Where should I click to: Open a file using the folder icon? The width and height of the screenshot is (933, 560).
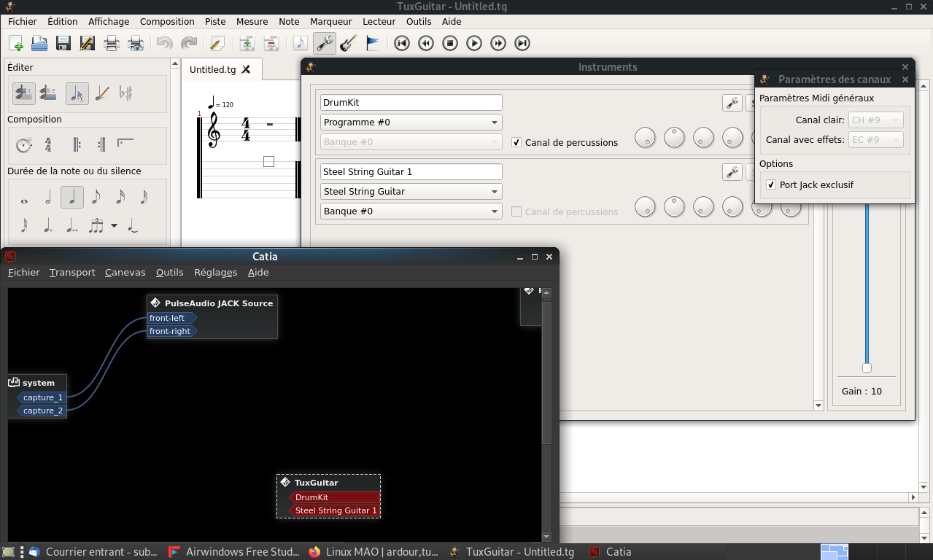[x=39, y=43]
